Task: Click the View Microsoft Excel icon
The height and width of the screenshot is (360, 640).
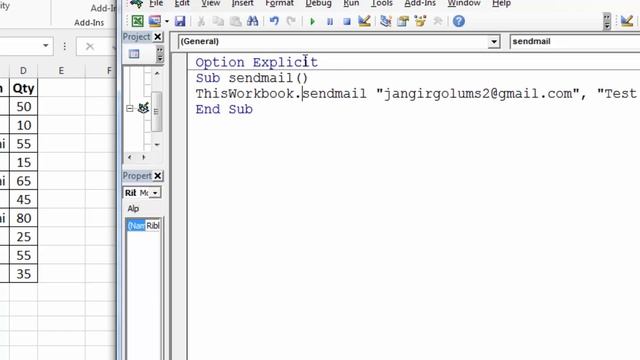Action: coord(138,21)
